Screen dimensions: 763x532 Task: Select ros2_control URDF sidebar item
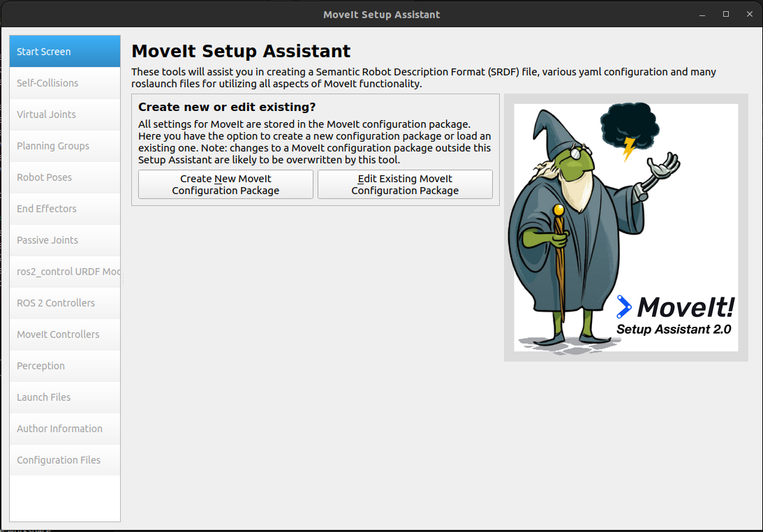[x=65, y=272]
